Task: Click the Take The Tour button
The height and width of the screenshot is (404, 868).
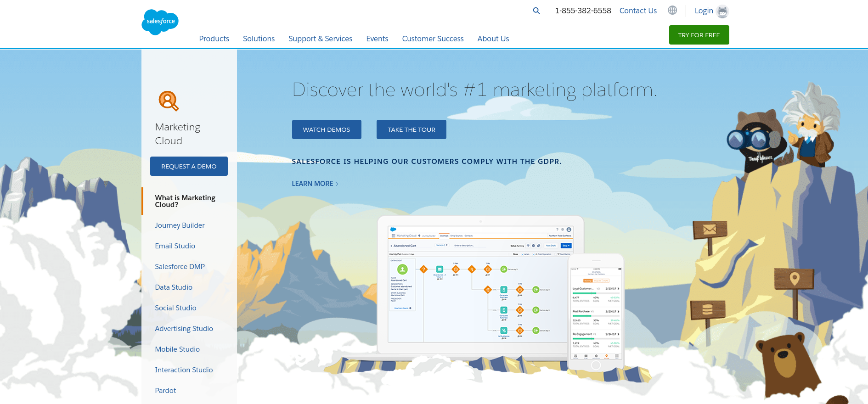Action: coord(411,129)
